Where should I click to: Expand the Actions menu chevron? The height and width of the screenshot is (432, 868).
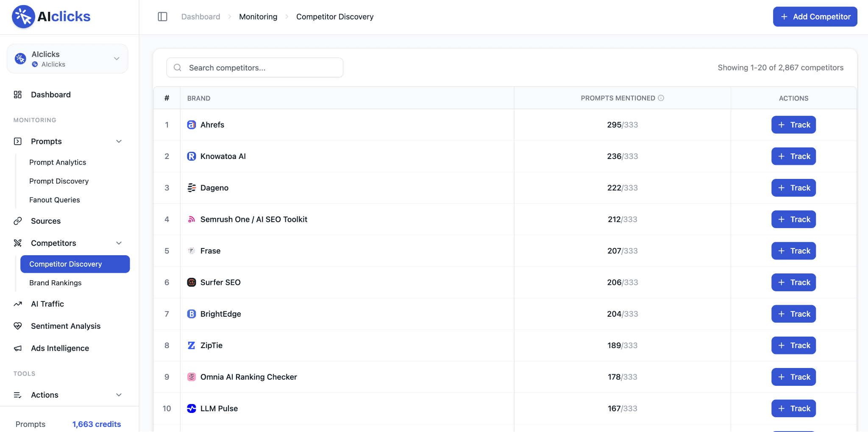[x=119, y=395]
